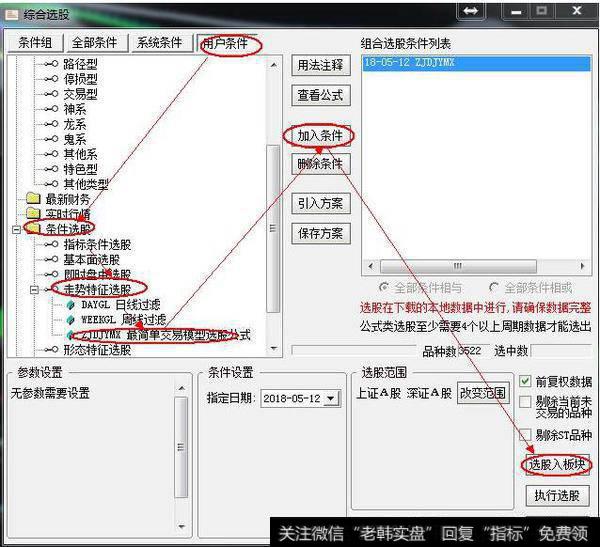Click the 综合选股 title bar icon
This screenshot has height=547, width=600.
(x=11, y=15)
